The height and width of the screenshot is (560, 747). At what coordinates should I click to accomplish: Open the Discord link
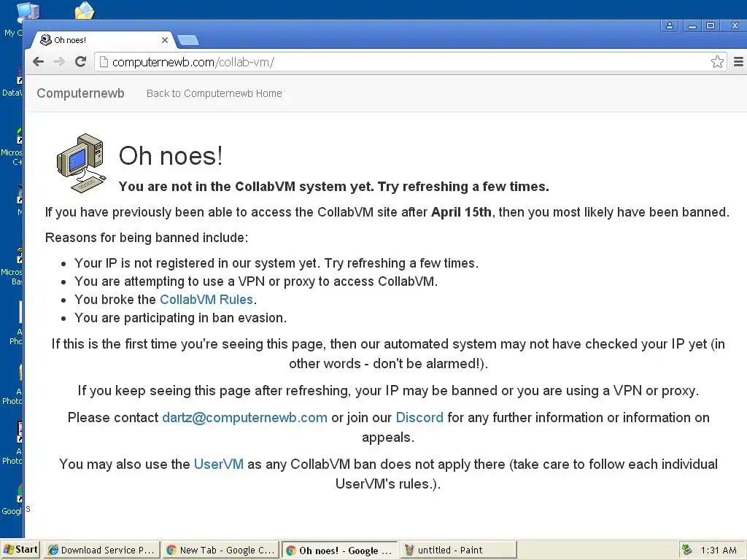click(x=419, y=418)
